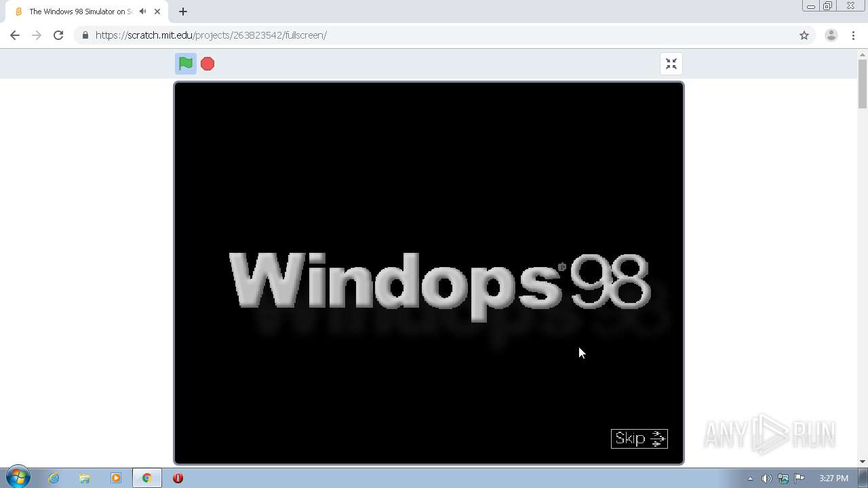The width and height of the screenshot is (868, 488).
Task: Bookmark this page with the star icon
Action: [804, 35]
